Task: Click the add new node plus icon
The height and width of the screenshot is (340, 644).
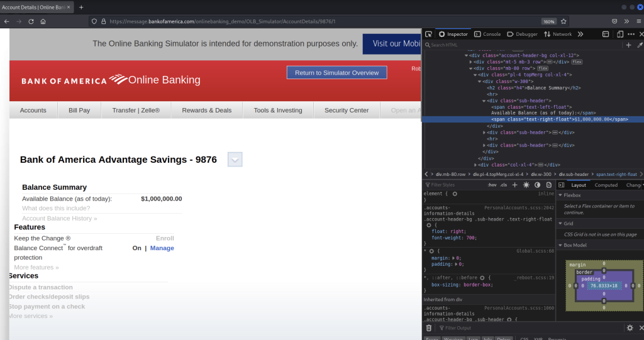Action: [628, 45]
